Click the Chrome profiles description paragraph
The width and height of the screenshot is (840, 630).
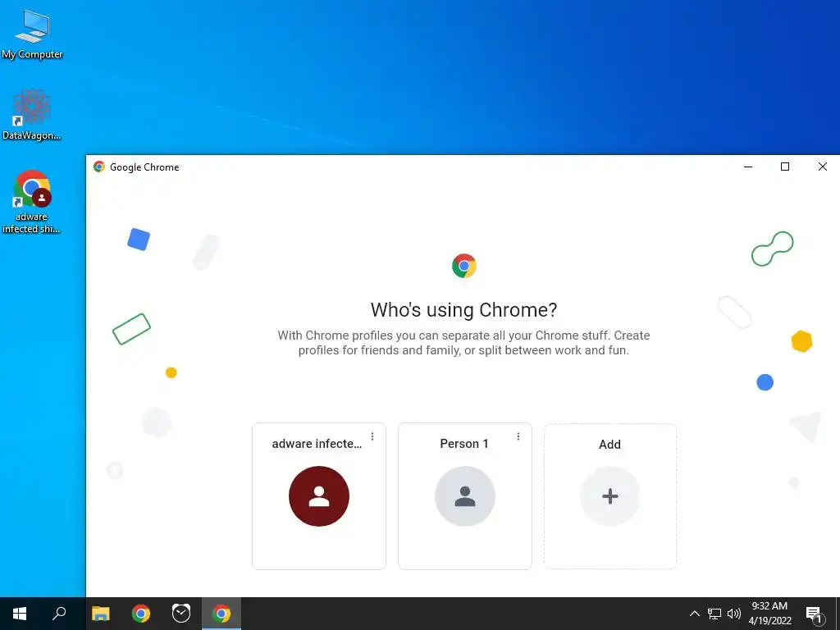click(x=464, y=343)
